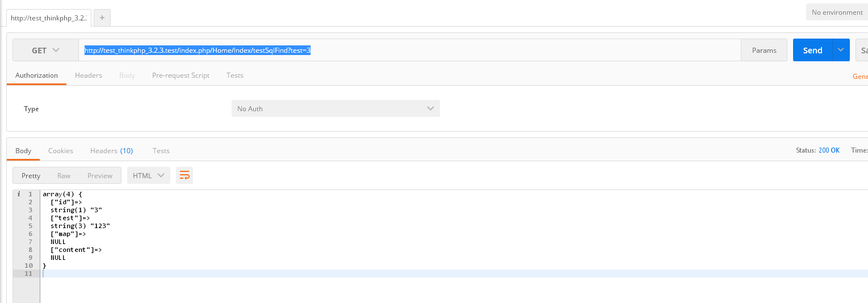This screenshot has height=303, width=868.
Task: Click the blue Send button
Action: (x=812, y=50)
